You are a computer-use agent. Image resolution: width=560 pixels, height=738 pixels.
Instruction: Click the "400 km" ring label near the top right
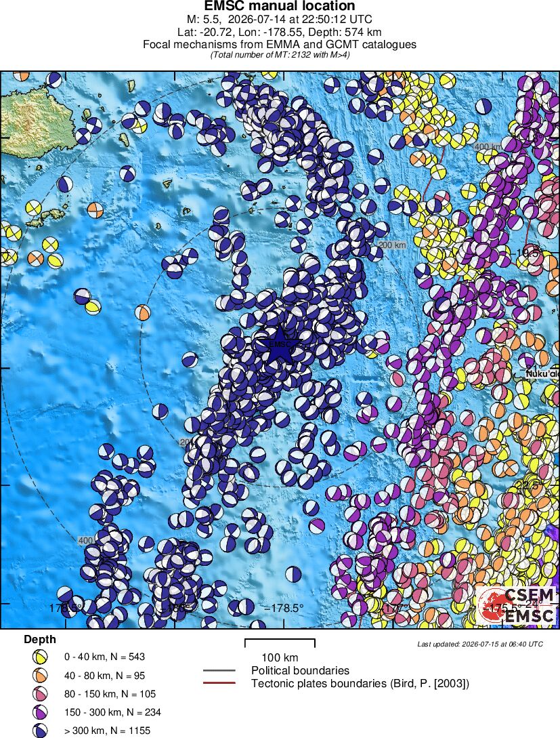pos(488,147)
